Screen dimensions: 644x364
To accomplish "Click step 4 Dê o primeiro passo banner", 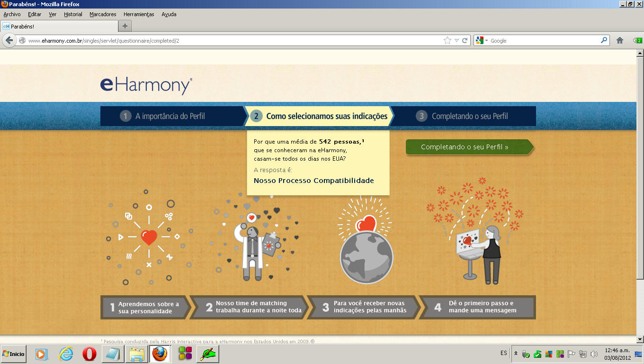I will coord(477,307).
